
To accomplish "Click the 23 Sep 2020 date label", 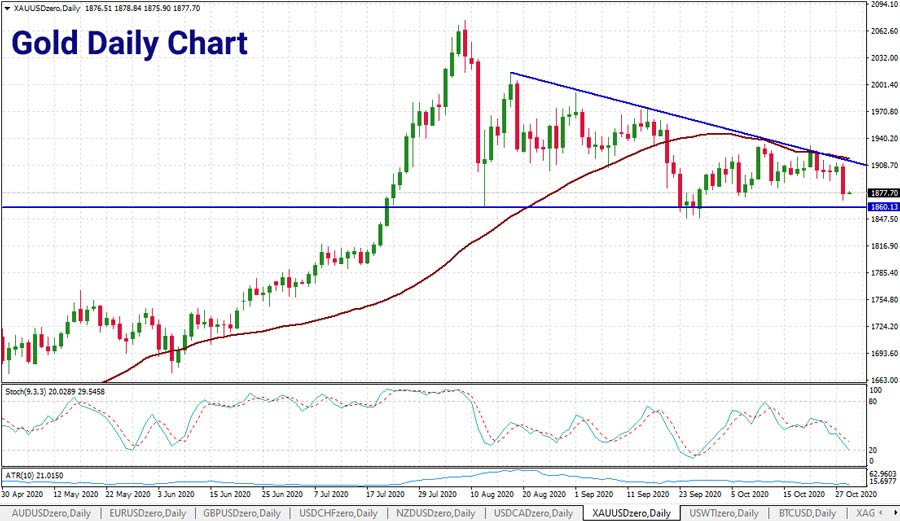I will coord(700,494).
